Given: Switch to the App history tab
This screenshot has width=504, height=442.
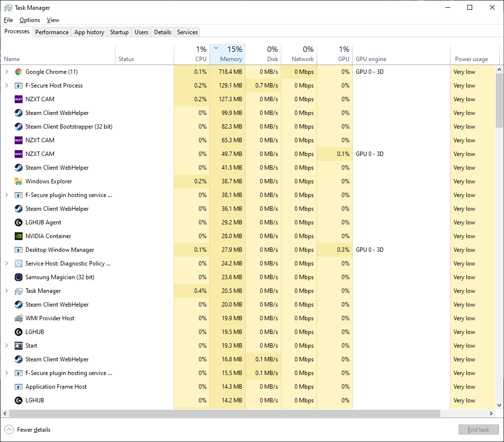Looking at the screenshot, I should [90, 32].
